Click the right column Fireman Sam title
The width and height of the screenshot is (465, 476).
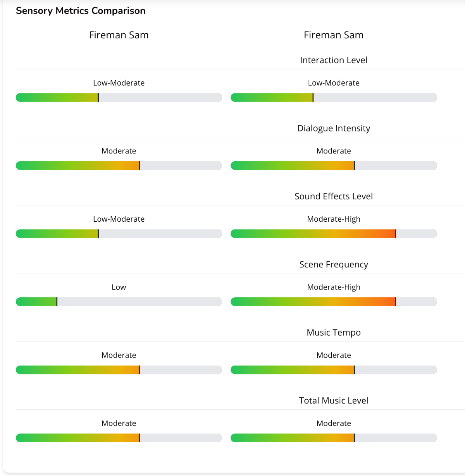point(334,35)
